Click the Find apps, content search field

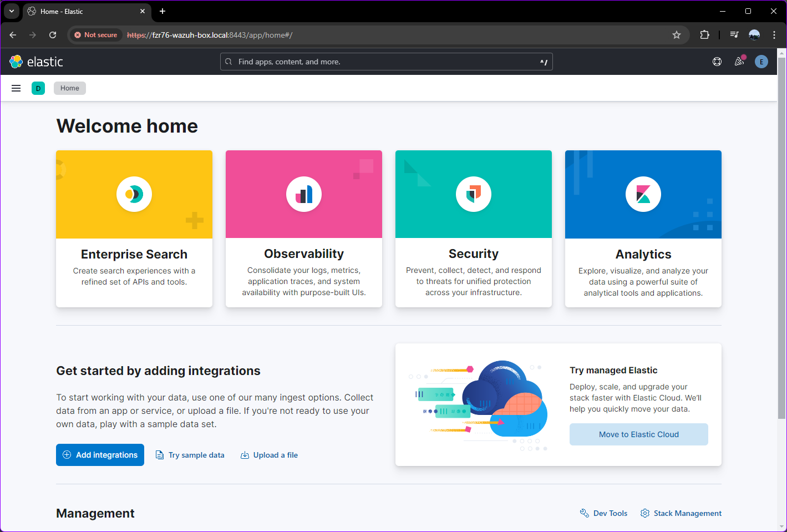click(x=387, y=62)
